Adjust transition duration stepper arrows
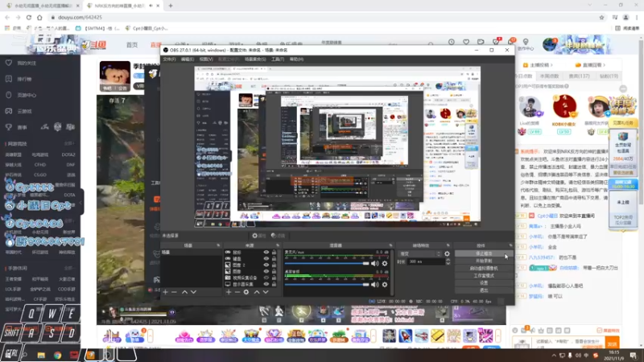 click(448, 261)
